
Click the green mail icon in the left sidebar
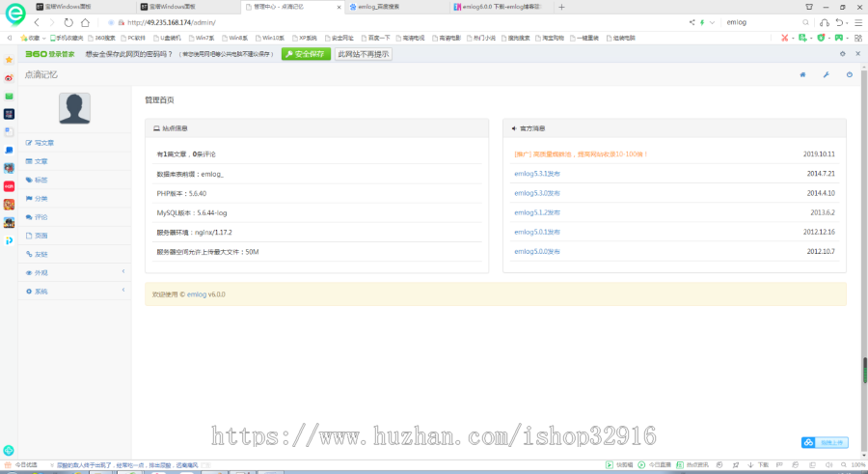coord(9,97)
